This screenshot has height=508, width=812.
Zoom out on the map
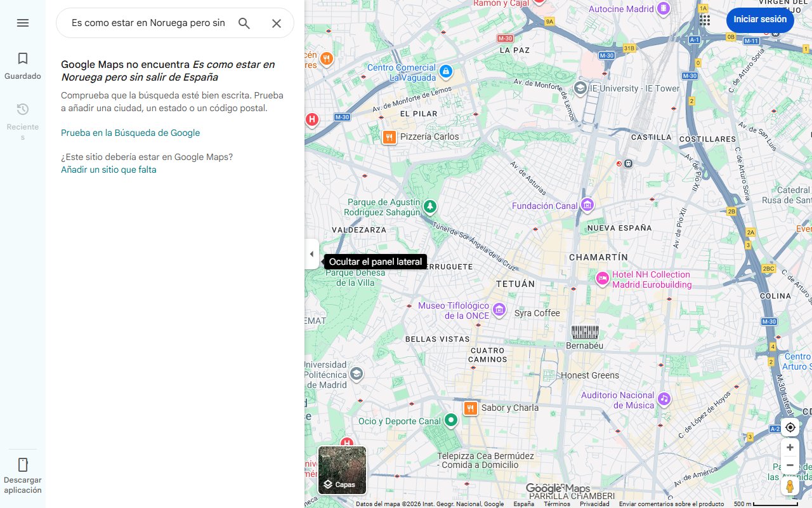790,465
